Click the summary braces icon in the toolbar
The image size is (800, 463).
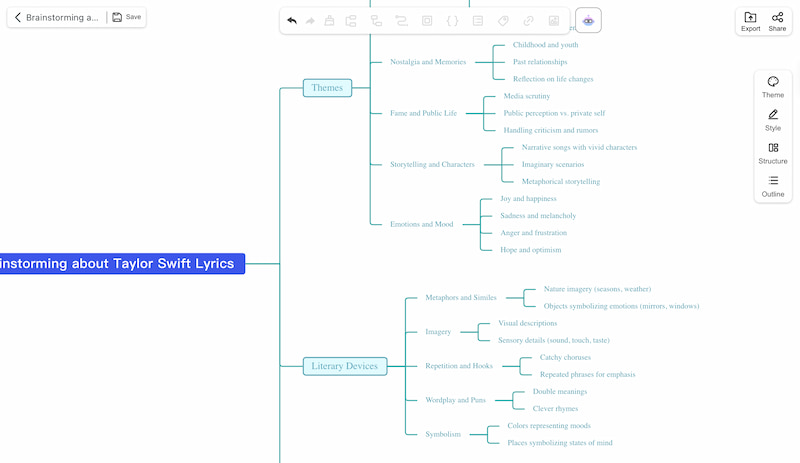point(452,20)
